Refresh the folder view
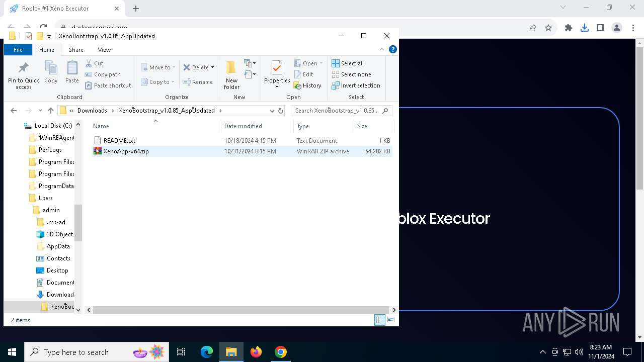Viewport: 644px width, 362px height. pyautogui.click(x=281, y=111)
